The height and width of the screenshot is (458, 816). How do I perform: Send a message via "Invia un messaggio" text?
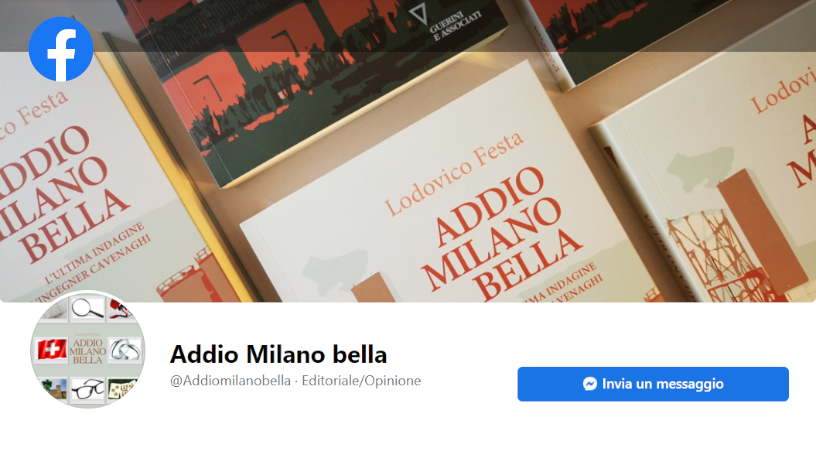(x=662, y=384)
